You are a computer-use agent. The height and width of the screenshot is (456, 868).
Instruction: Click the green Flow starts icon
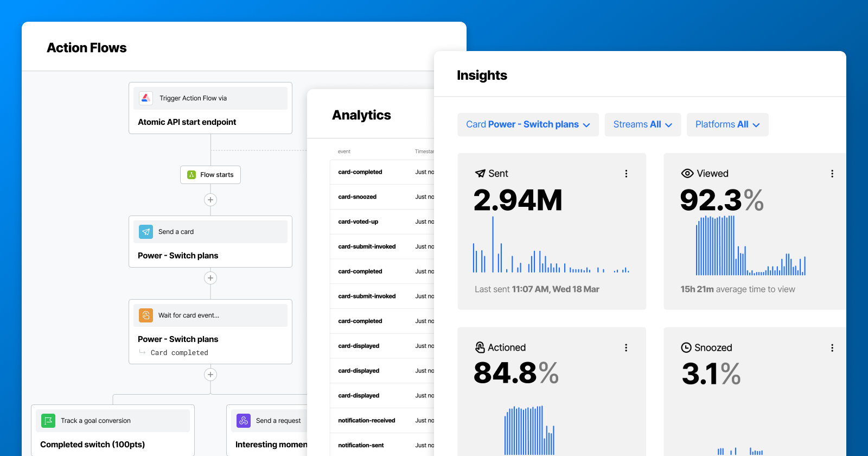[192, 175]
